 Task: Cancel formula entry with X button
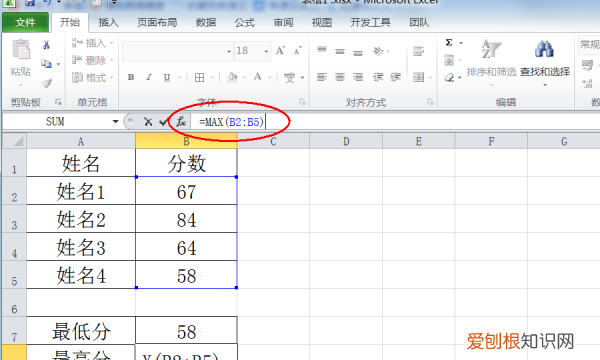148,122
